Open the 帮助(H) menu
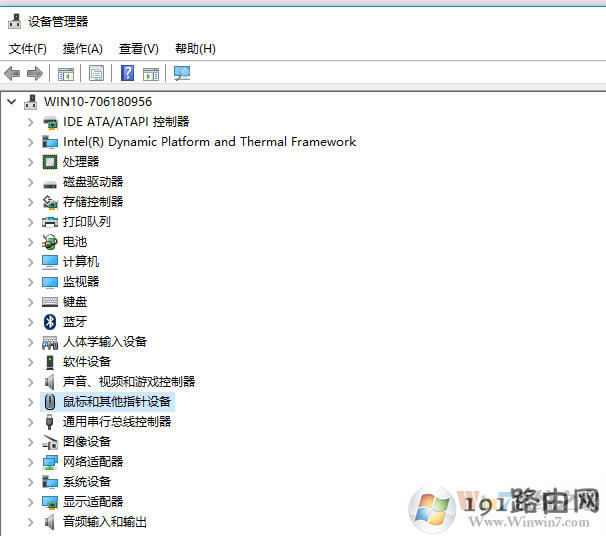Screen dimensions: 606x536 click(195, 49)
